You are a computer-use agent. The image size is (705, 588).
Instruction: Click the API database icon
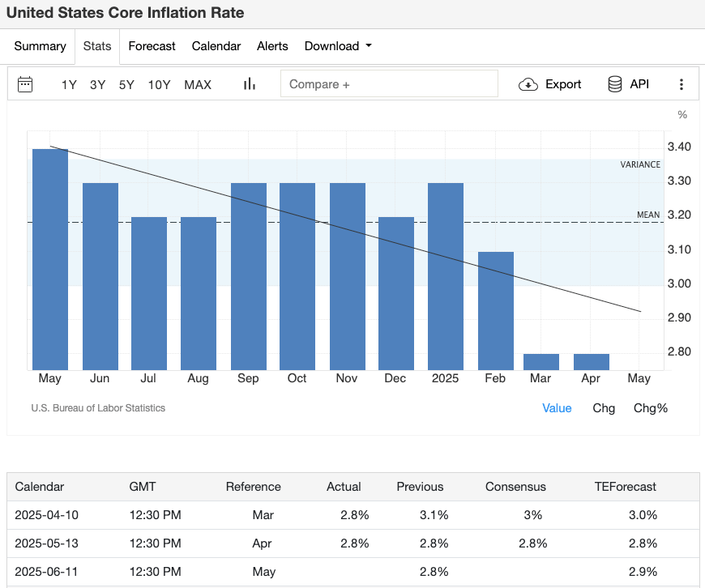pos(616,84)
